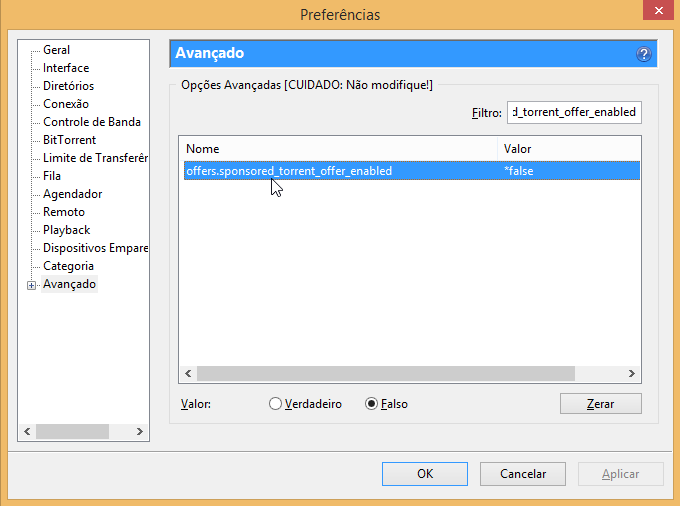The width and height of the screenshot is (680, 506).
Task: Sort by the Nome column header
Action: 338,149
